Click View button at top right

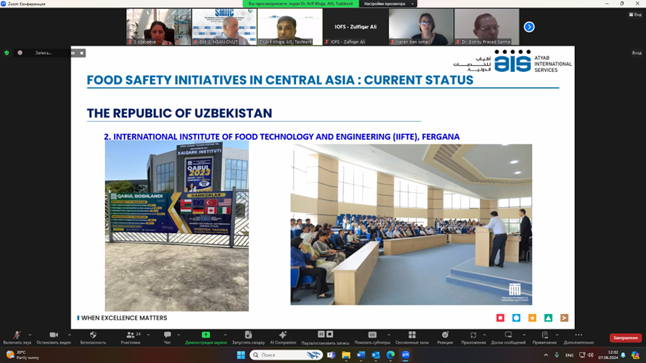click(x=635, y=14)
